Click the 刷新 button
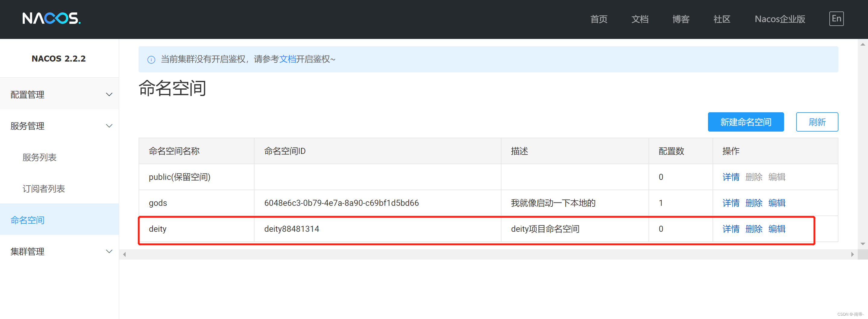 [x=817, y=122]
